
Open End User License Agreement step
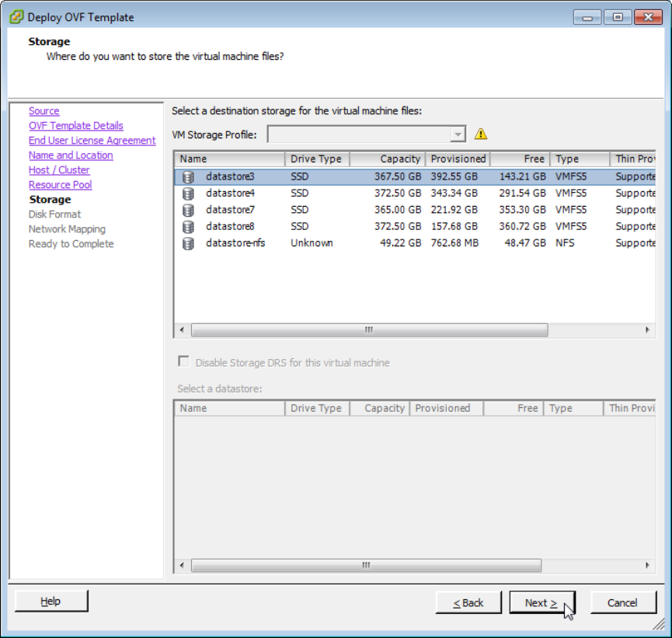point(92,141)
